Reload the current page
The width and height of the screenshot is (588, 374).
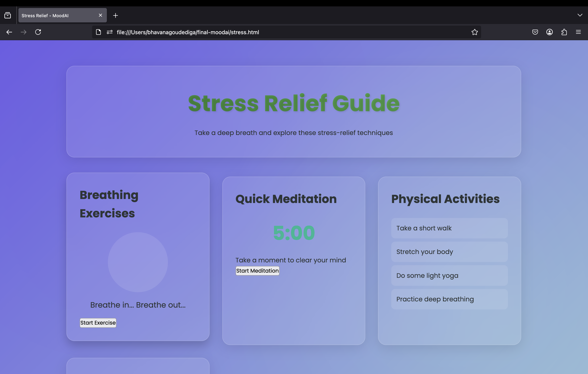(x=38, y=32)
